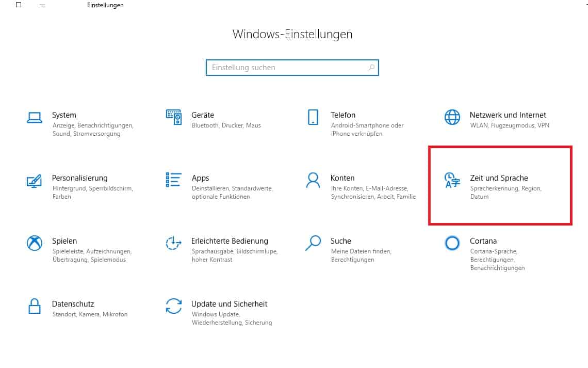Open the Zeit und Sprache icon
The image size is (588, 368).
452,180
